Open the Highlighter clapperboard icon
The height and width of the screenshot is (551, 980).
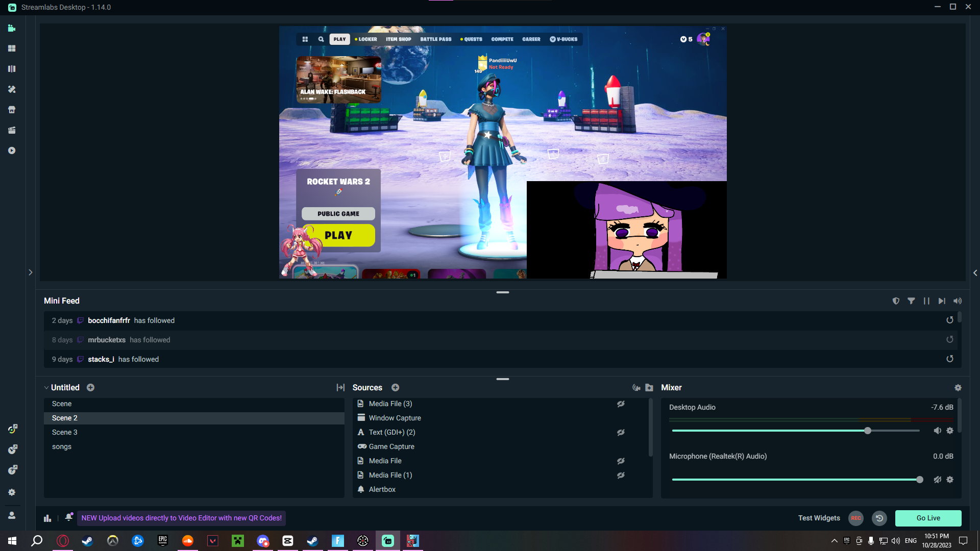12,130
